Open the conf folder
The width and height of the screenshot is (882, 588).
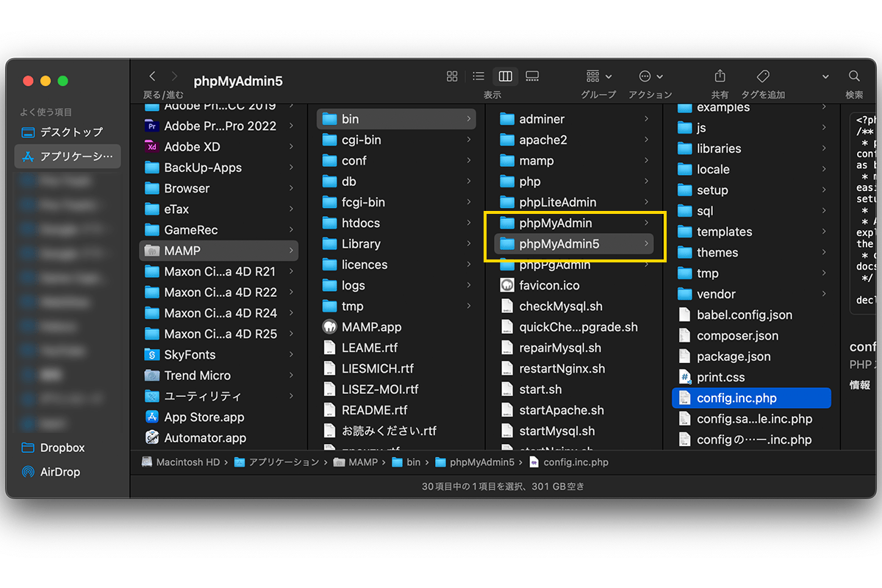point(396,160)
